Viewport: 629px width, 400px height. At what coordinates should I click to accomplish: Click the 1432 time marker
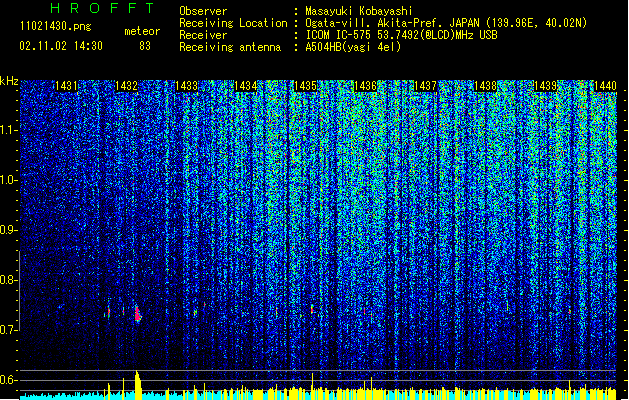click(x=126, y=86)
